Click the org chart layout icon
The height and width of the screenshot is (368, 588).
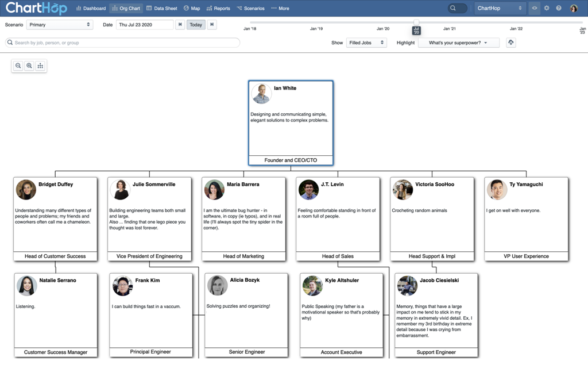tap(40, 66)
